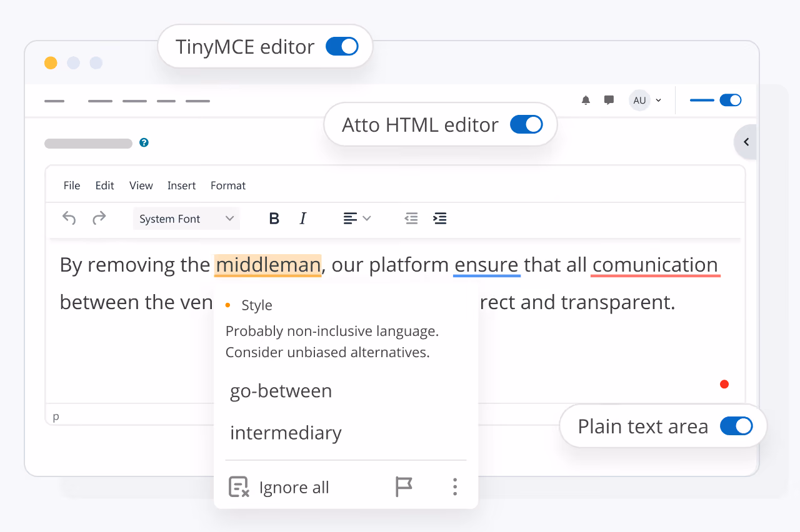
Task: Open the Format menu
Action: [228, 185]
